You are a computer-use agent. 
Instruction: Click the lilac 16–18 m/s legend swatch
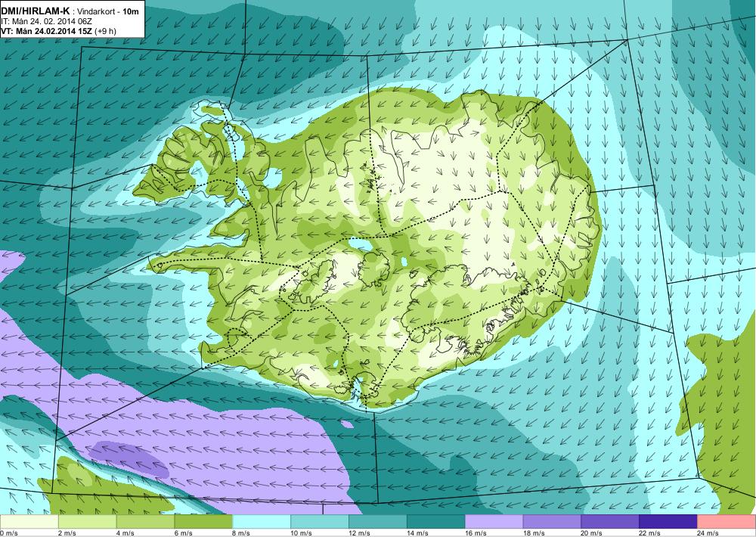click(x=494, y=522)
